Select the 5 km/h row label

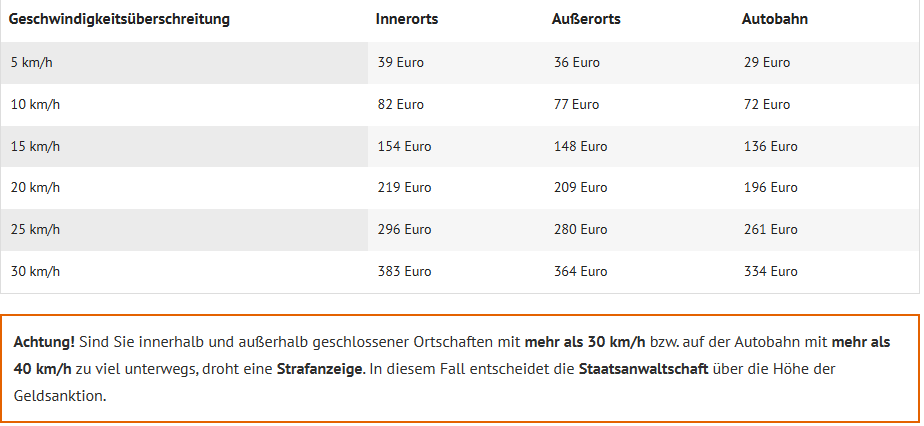tap(31, 62)
